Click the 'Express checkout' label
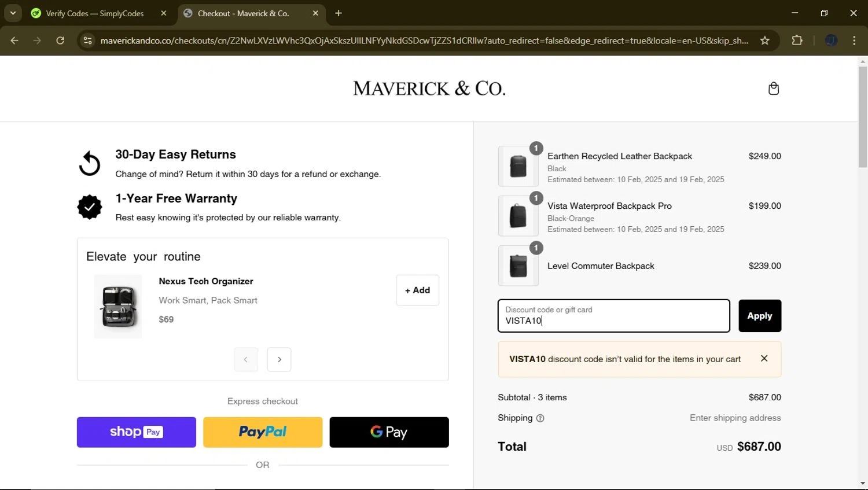Image resolution: width=868 pixels, height=490 pixels. point(263,401)
